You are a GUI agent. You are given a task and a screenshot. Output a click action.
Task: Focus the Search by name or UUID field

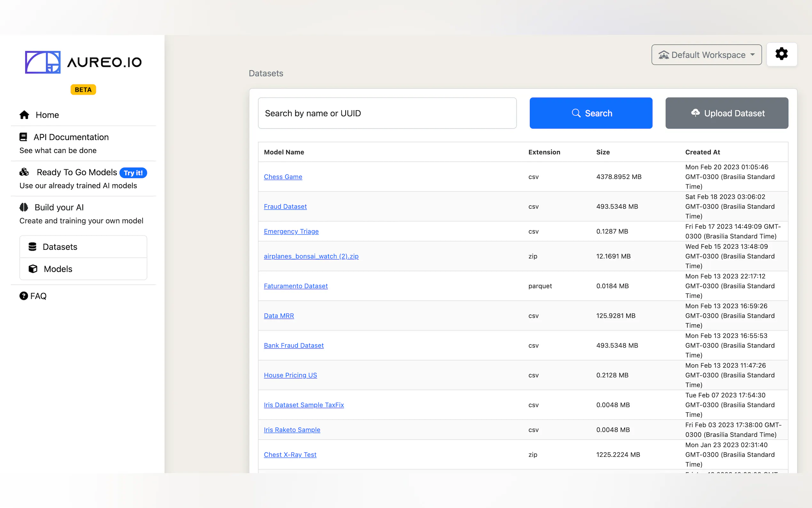387,113
